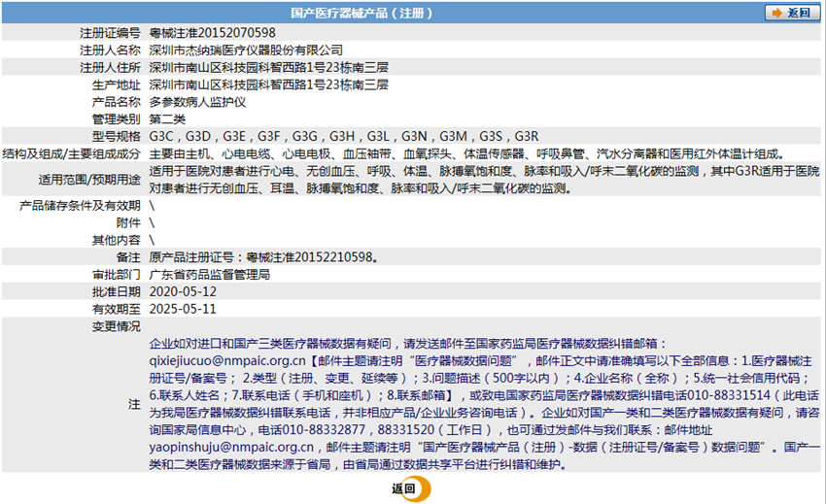Click the 变更情况 label
This screenshot has height=504, width=826.
(117, 326)
